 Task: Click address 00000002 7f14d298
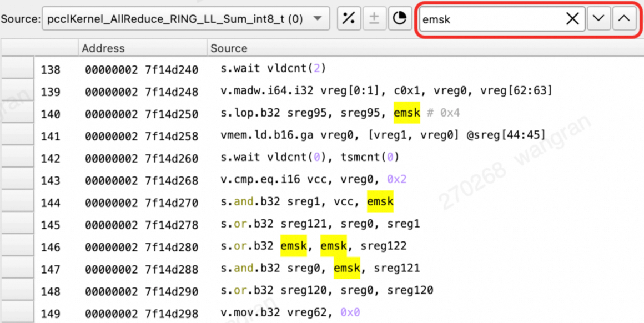142,313
